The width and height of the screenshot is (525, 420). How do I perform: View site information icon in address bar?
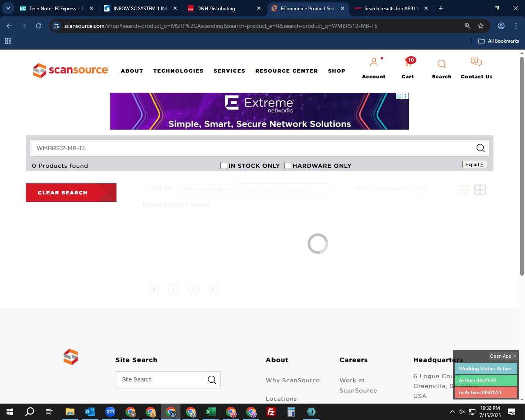point(56,26)
